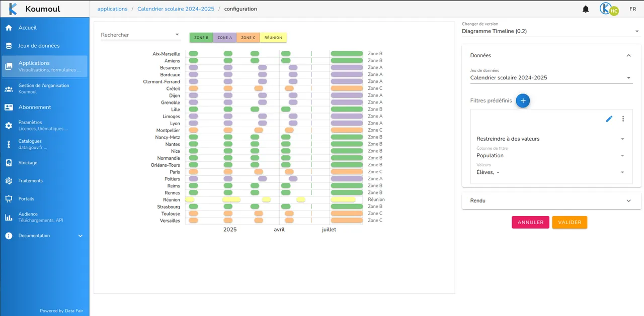The image size is (644, 316).
Task: Add a predefined filter with plus button
Action: (x=523, y=100)
